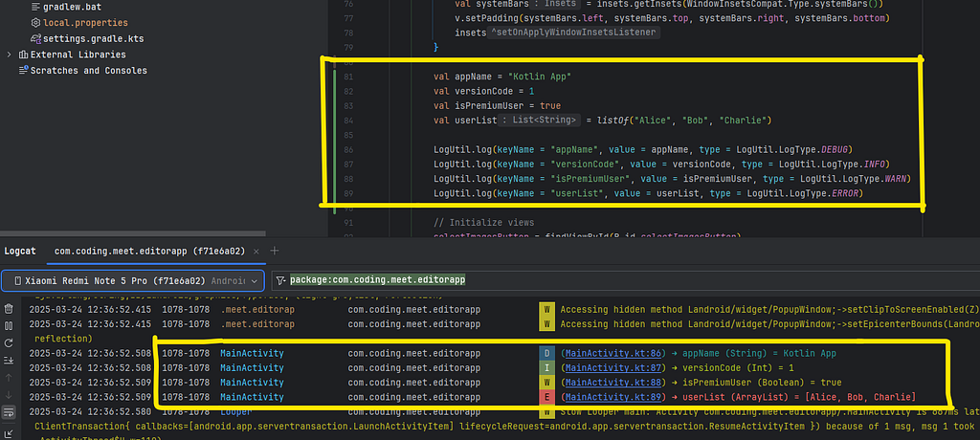Viewport: 980px width, 440px height.
Task: Click the E error badge on userList log
Action: 546,397
